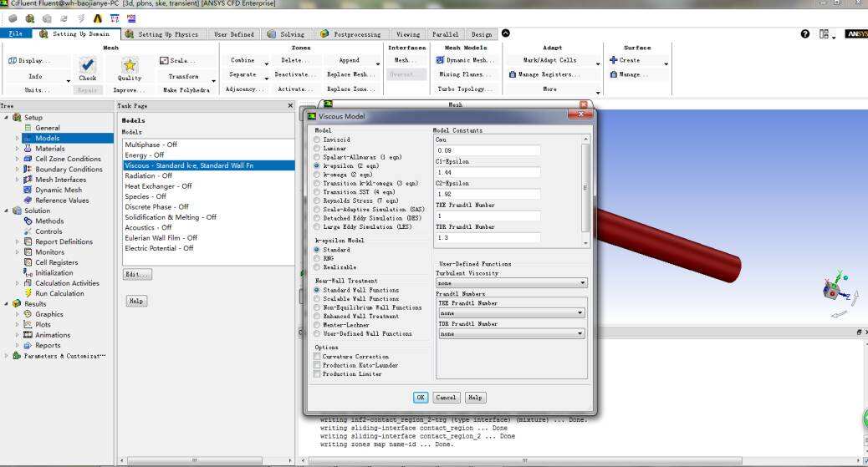868x467 pixels.
Task: Click Help in the Models task page
Action: coord(136,301)
